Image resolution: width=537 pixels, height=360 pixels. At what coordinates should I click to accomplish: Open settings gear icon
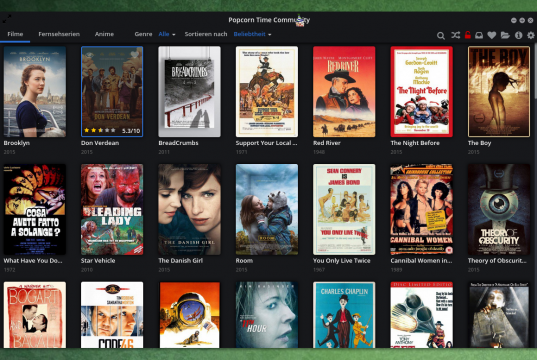531,35
